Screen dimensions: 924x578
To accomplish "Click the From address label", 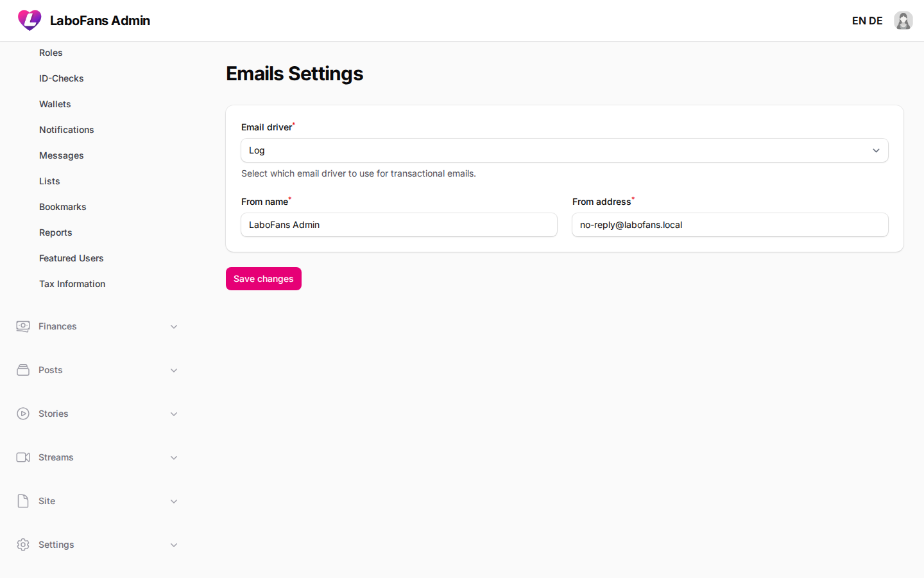I will coord(602,202).
